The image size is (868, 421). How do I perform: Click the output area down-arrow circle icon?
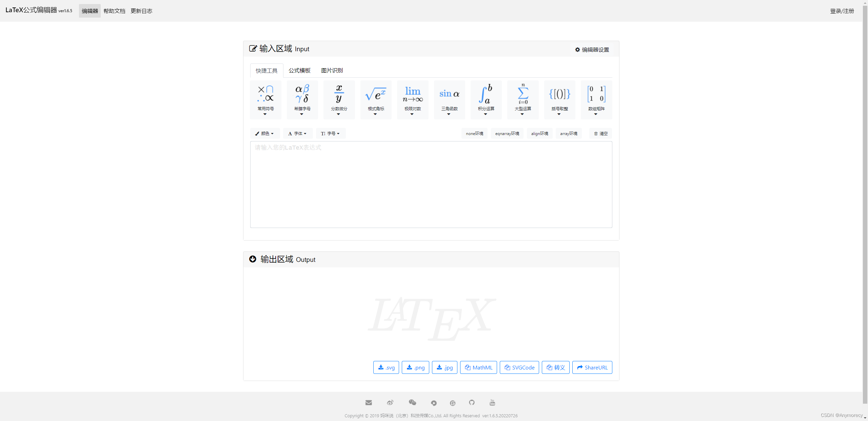pyautogui.click(x=253, y=259)
